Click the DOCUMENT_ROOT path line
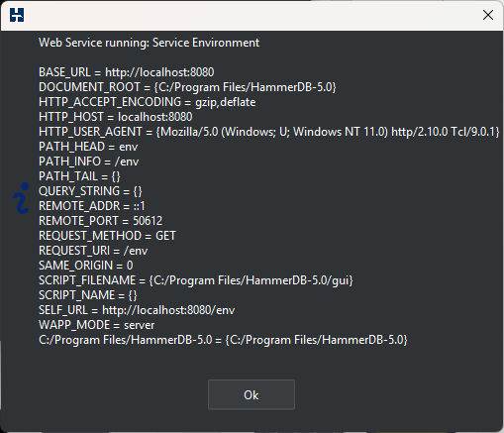504x433 pixels. pyautogui.click(x=187, y=87)
